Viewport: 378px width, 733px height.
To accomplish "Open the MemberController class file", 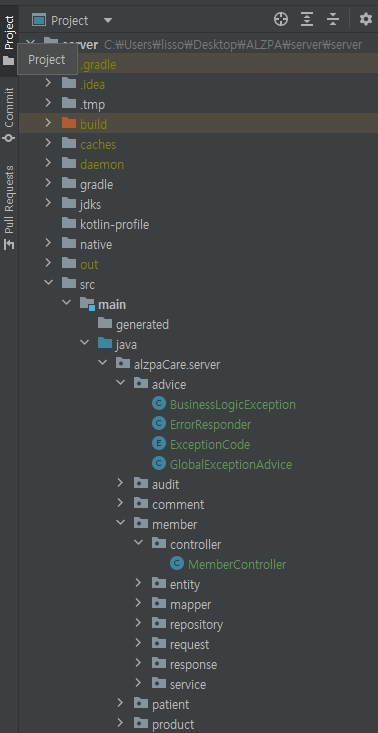I will point(237,564).
